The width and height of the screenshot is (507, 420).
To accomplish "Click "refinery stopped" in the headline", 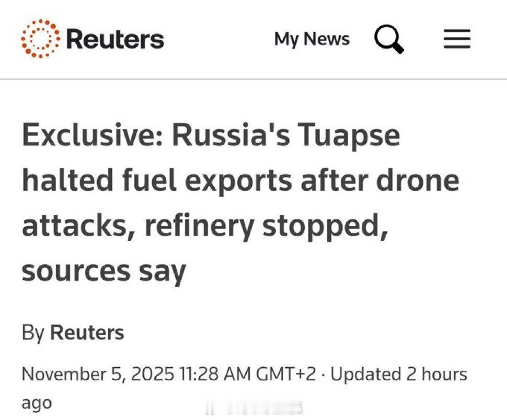I will coord(268,225).
